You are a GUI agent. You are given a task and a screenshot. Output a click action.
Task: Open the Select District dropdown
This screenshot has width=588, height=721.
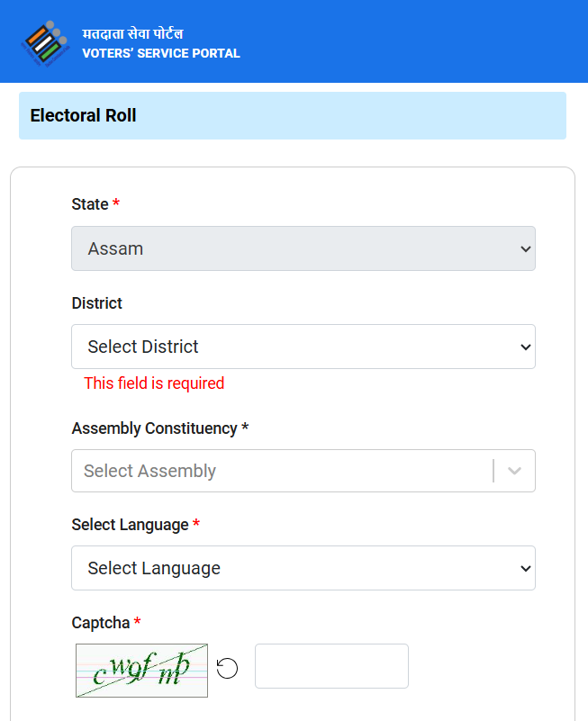click(x=303, y=347)
